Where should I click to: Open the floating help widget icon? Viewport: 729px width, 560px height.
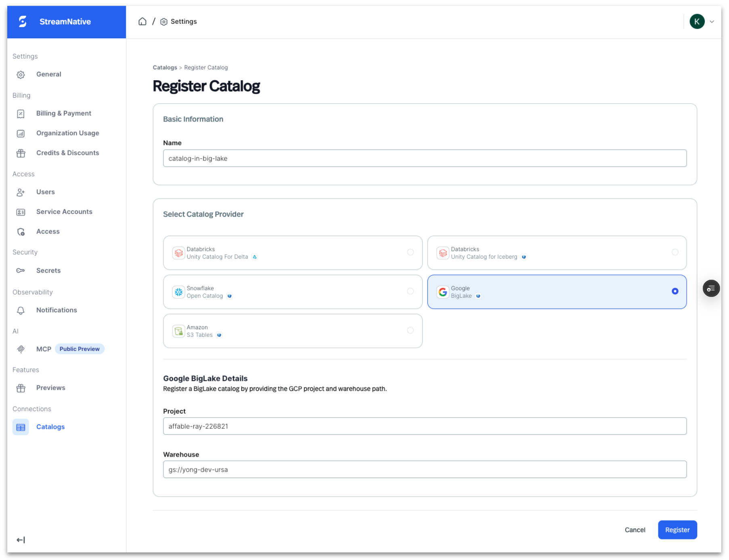pyautogui.click(x=711, y=288)
